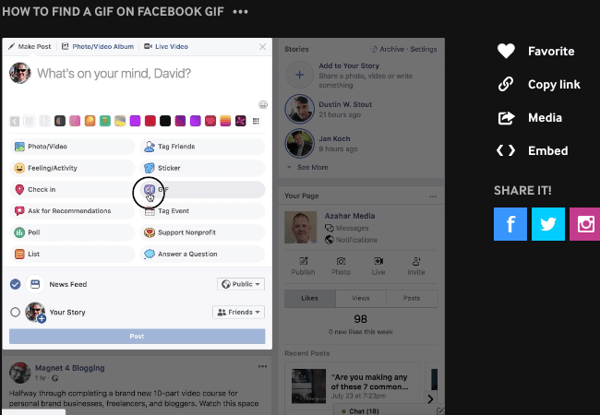
Task: Choose the Poll option
Action: (72, 232)
